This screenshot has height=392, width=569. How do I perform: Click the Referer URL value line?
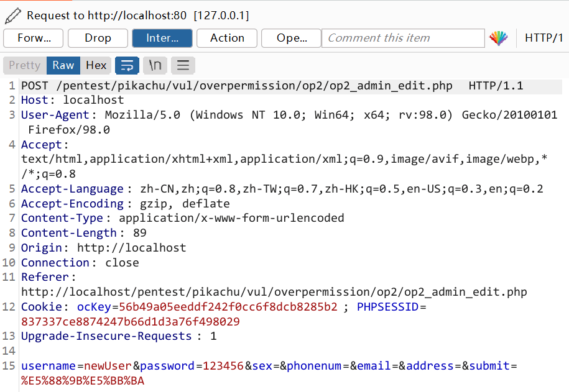pos(274,292)
